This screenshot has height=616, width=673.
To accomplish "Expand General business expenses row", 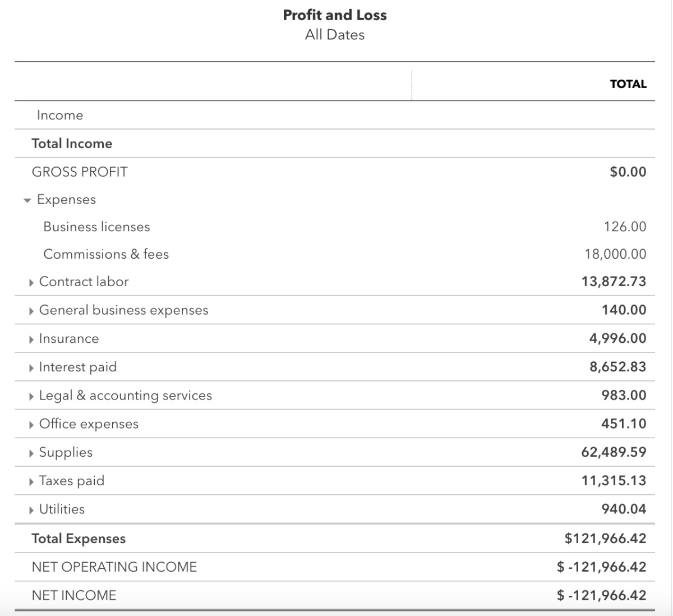I will (x=31, y=311).
